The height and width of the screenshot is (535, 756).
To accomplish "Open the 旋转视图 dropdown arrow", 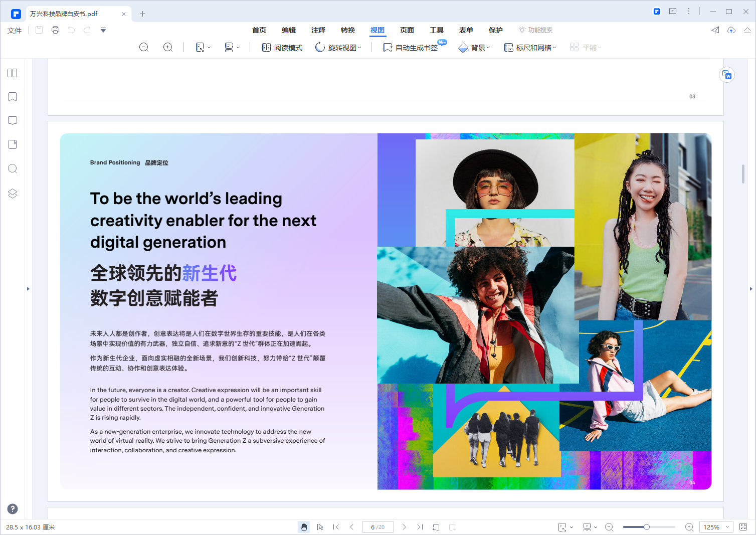I will pos(359,47).
